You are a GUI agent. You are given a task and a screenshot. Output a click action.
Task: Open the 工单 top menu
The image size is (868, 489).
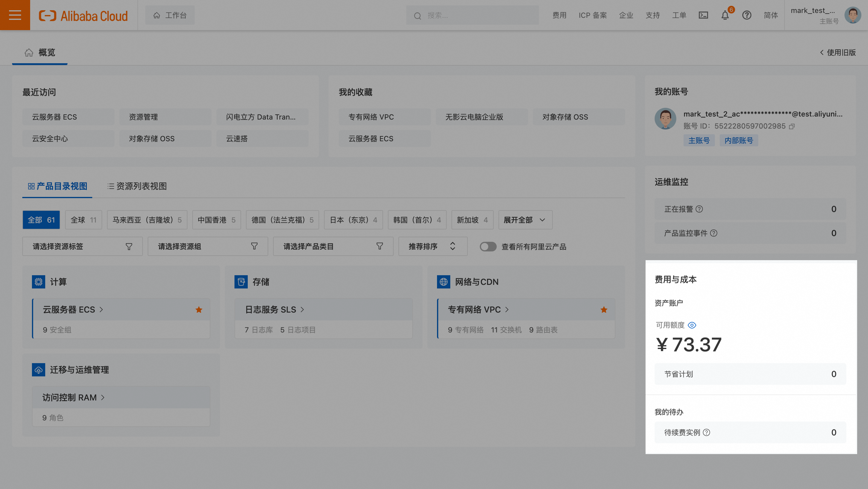[679, 15]
